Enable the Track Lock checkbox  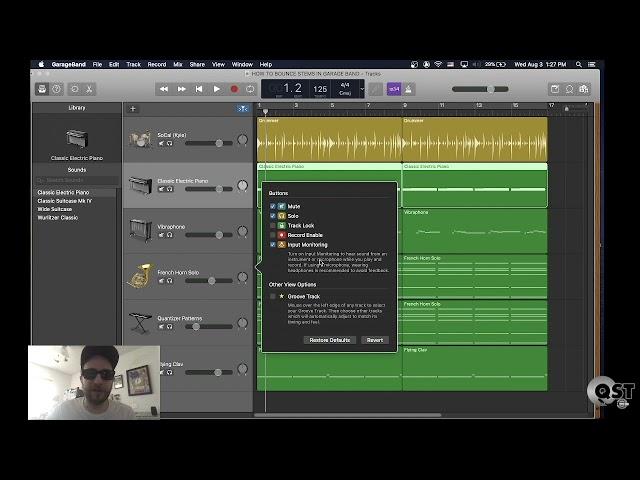click(273, 225)
